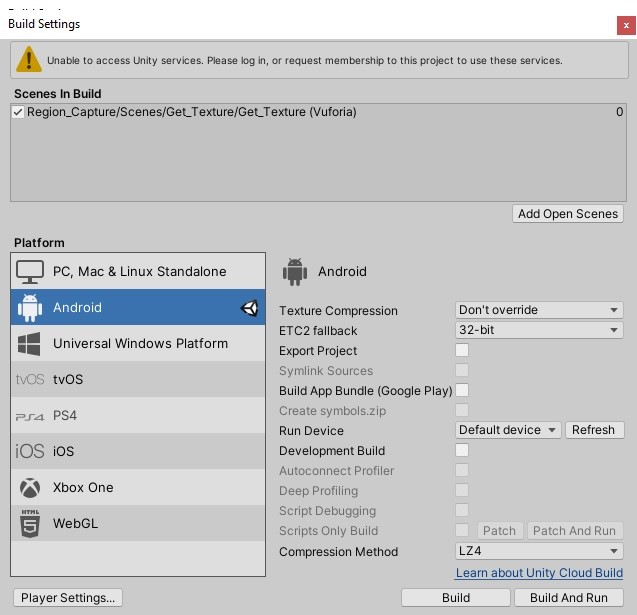Click the tvOS platform icon
Image resolution: width=637 pixels, height=615 pixels.
pos(30,379)
